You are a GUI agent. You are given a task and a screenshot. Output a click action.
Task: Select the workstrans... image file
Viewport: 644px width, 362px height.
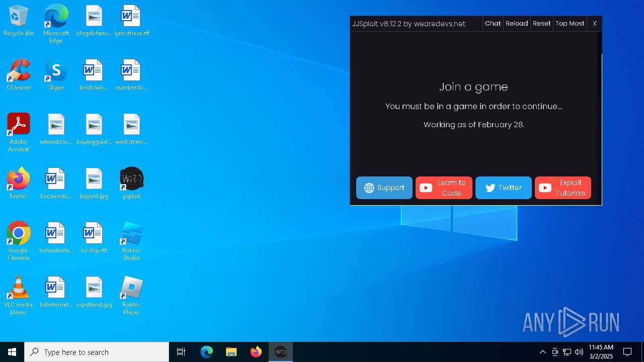coord(131,130)
